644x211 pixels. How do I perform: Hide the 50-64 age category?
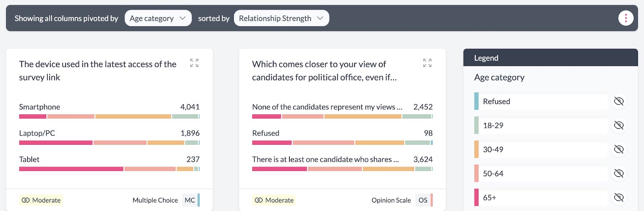click(x=619, y=173)
